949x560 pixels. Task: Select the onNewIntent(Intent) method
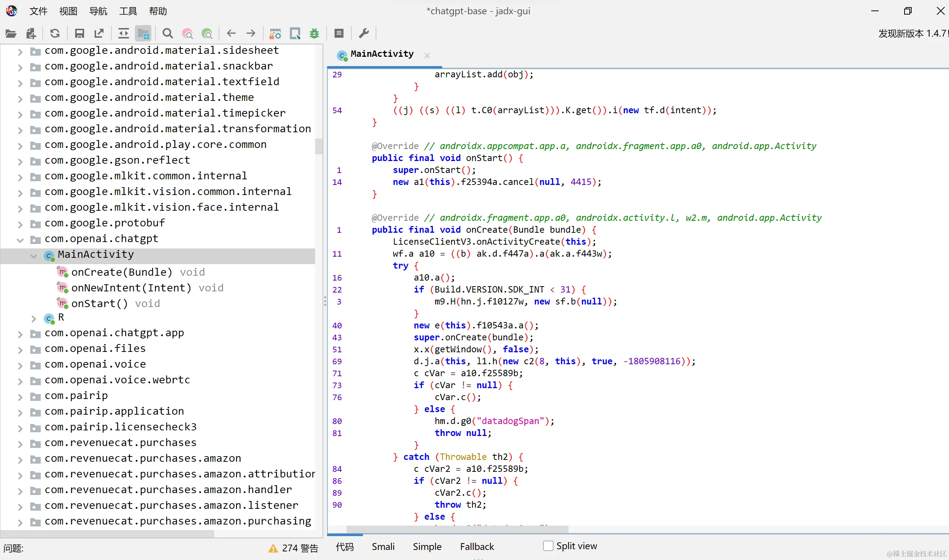tap(140, 288)
